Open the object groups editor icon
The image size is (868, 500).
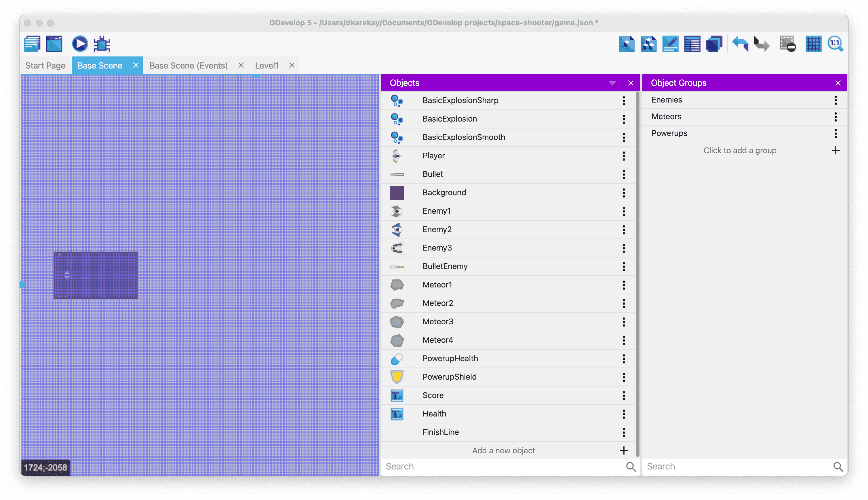[x=648, y=44]
